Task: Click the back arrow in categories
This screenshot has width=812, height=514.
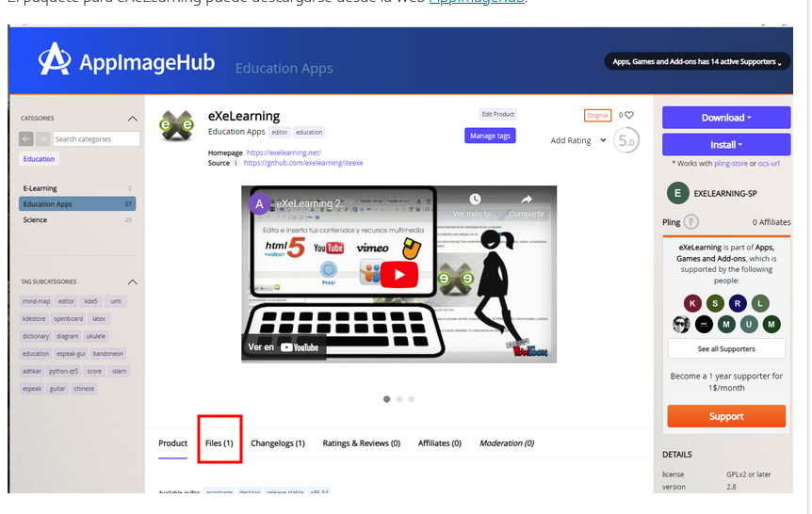Action: (x=25, y=138)
